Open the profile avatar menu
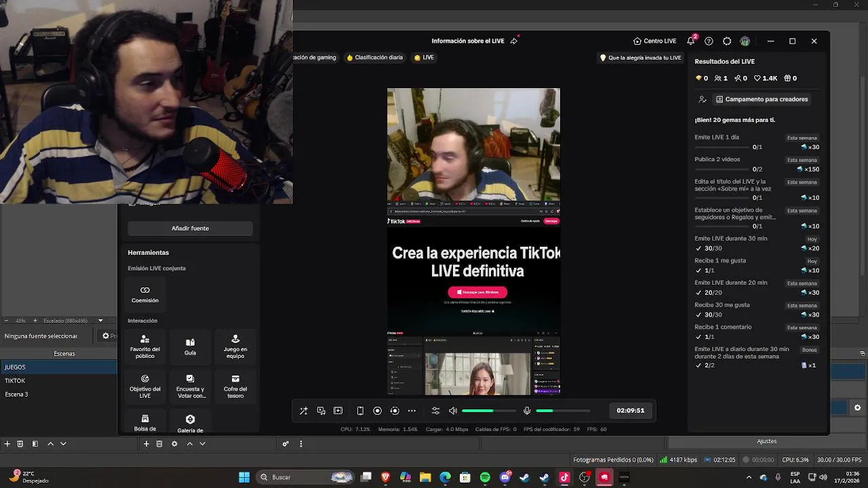868x488 pixels. (745, 41)
